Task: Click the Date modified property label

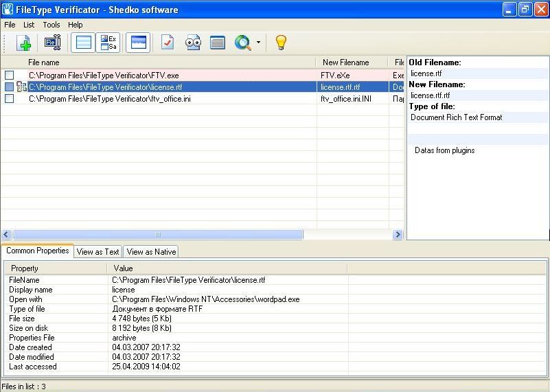Action: click(31, 356)
